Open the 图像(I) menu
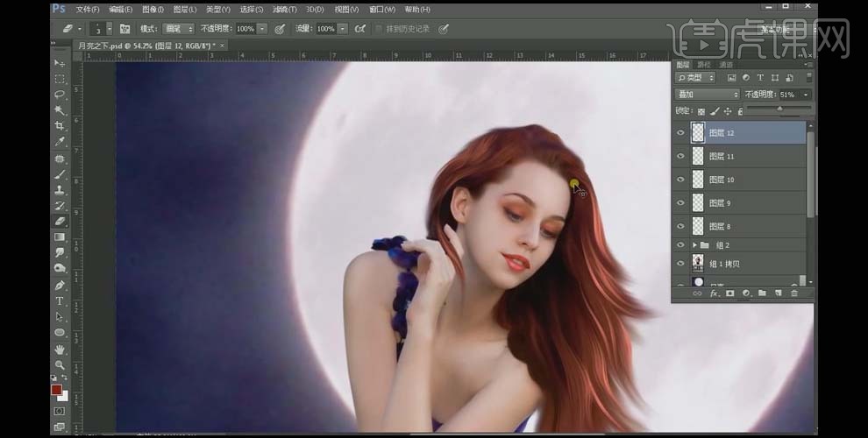868x438 pixels. point(153,10)
